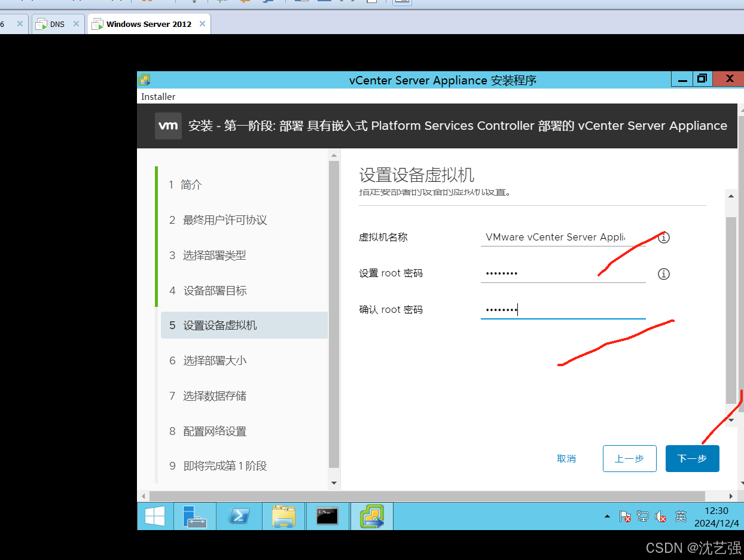Click the vCenter installer icon in the title bar

[144, 80]
